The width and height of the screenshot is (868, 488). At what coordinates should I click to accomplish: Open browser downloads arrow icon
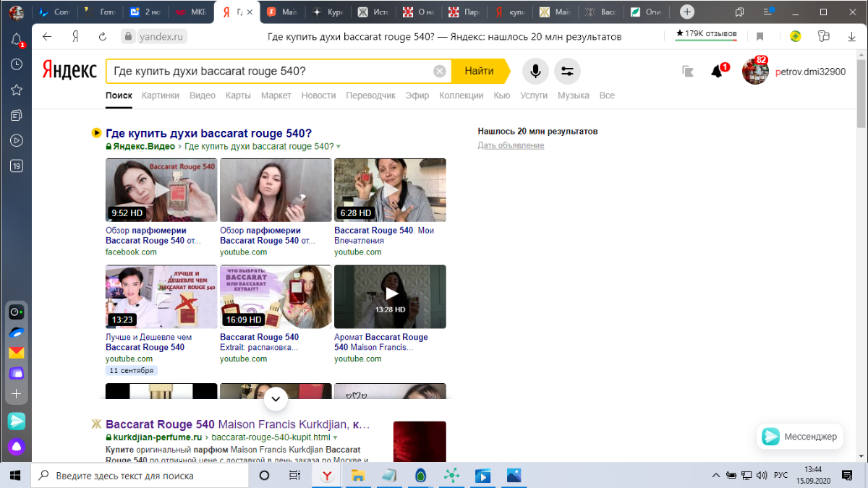click(851, 36)
